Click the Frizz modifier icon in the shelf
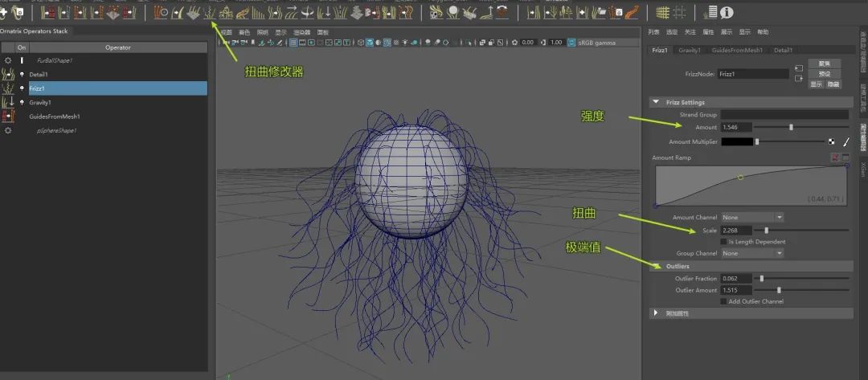The width and height of the screenshot is (868, 380). tap(210, 13)
